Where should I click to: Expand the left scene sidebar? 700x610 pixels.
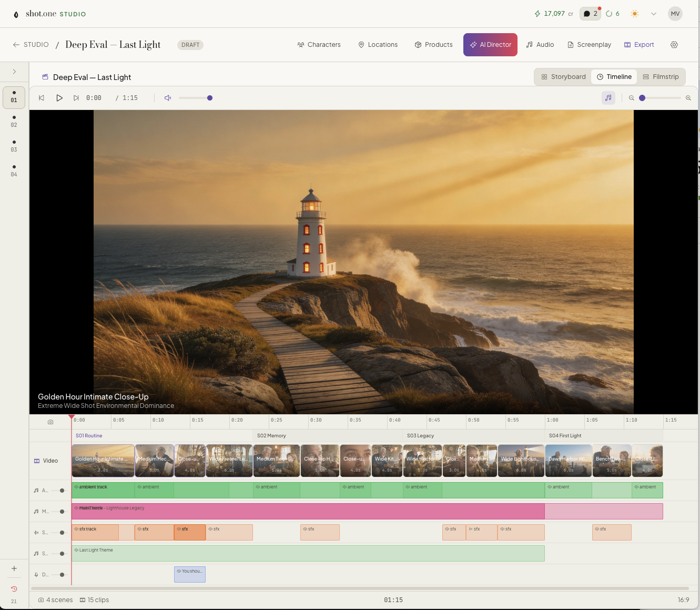14,72
